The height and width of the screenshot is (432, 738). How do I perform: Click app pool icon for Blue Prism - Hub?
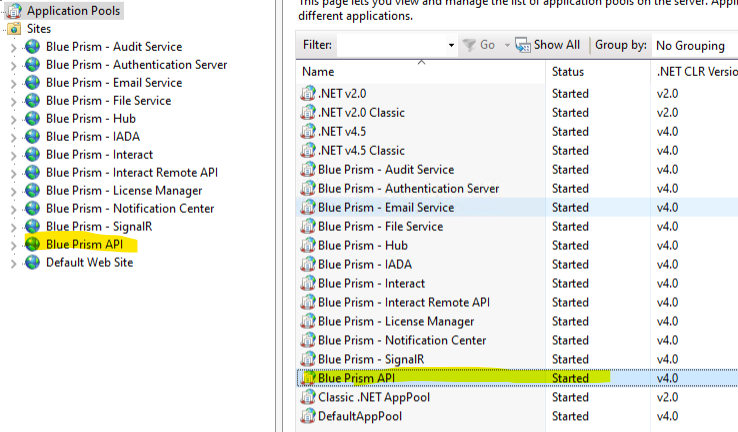[x=308, y=245]
